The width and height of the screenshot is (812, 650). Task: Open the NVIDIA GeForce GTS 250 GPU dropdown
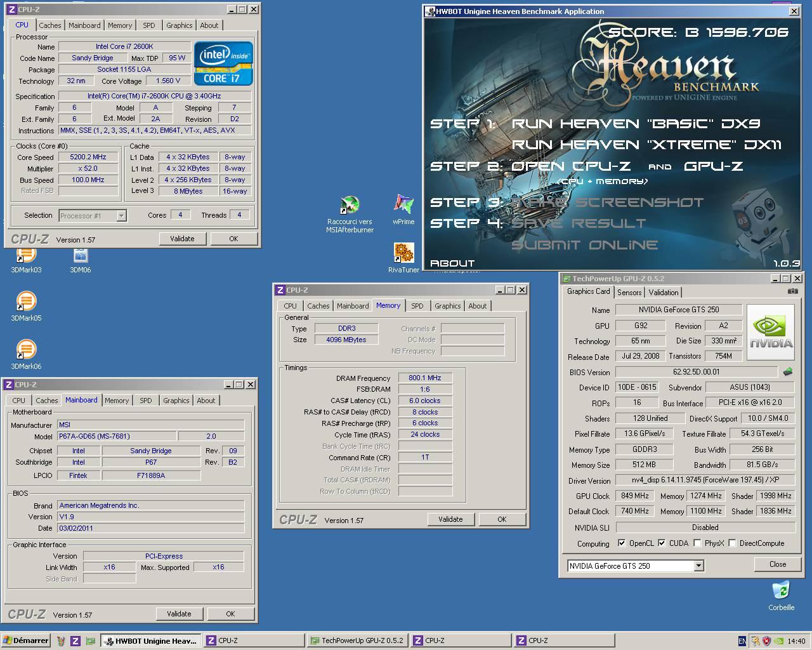coord(698,566)
